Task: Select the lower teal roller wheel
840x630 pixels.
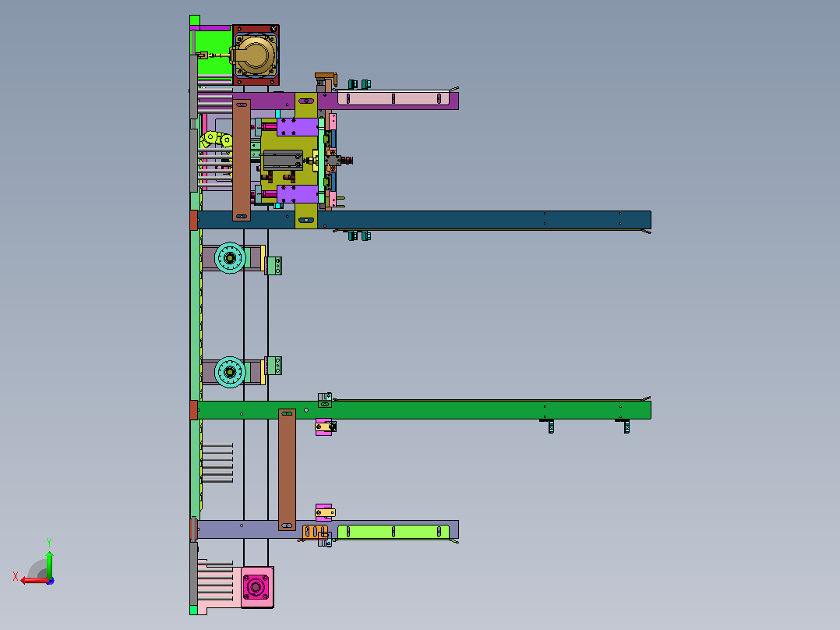Action: click(231, 372)
